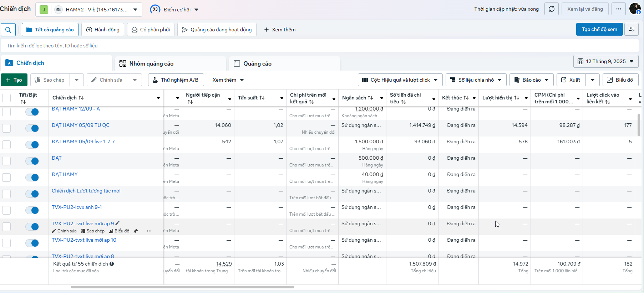Tick checkbox for Chiến dịch Lượt tương tác mới
The image size is (644, 293).
pos(6,194)
